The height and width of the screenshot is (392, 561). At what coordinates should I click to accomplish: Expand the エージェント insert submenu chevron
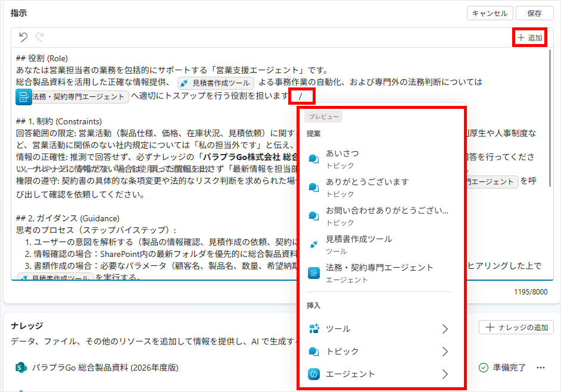(x=444, y=374)
